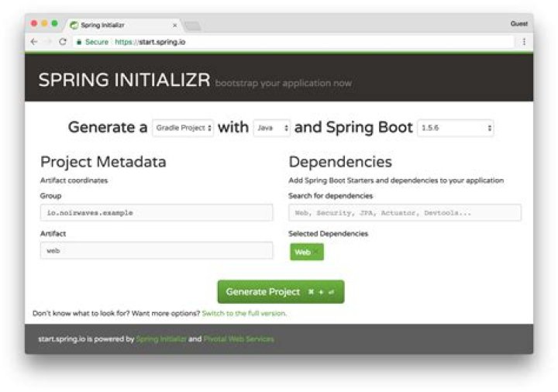This screenshot has height=392, width=558.
Task: Open a new browser tab
Action: pyautogui.click(x=192, y=26)
